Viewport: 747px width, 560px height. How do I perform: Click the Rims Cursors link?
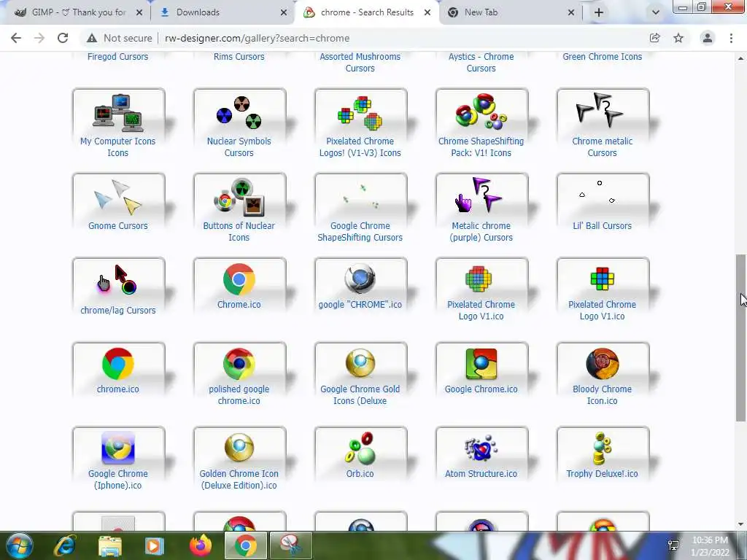coord(239,57)
